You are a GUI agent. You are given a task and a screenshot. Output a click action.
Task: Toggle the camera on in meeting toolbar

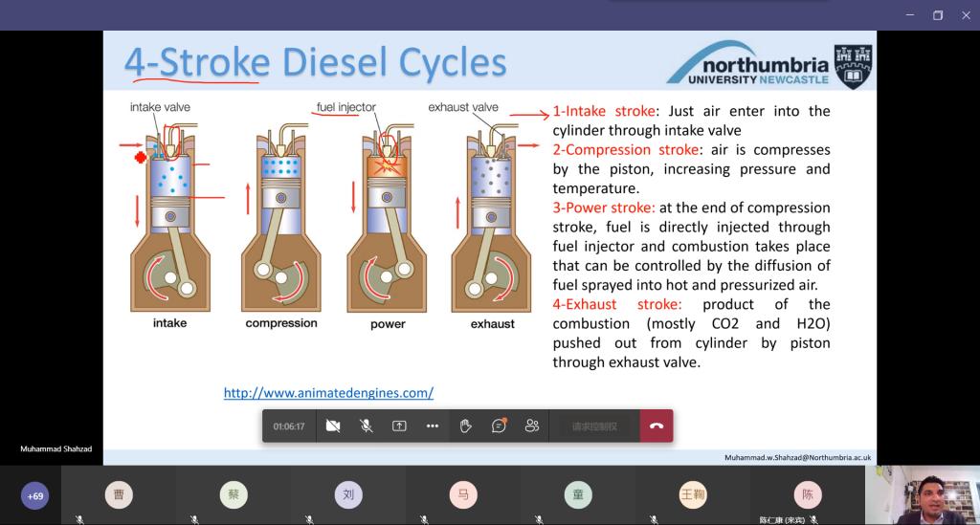coord(333,427)
